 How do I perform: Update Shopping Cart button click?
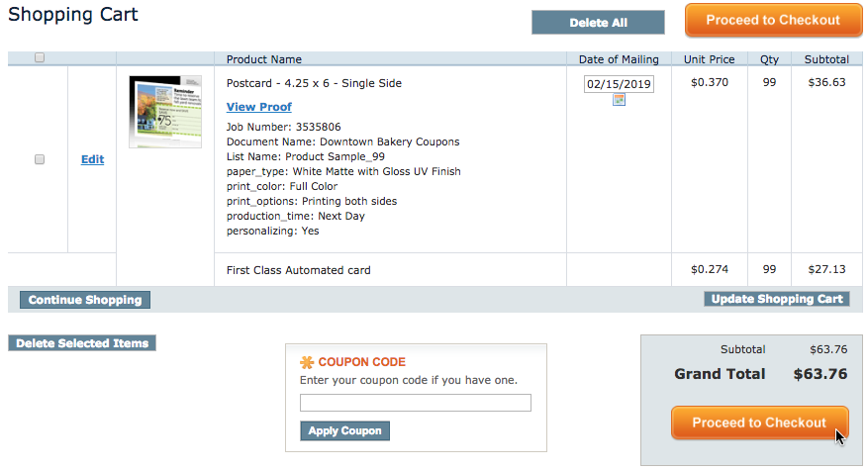coord(777,299)
